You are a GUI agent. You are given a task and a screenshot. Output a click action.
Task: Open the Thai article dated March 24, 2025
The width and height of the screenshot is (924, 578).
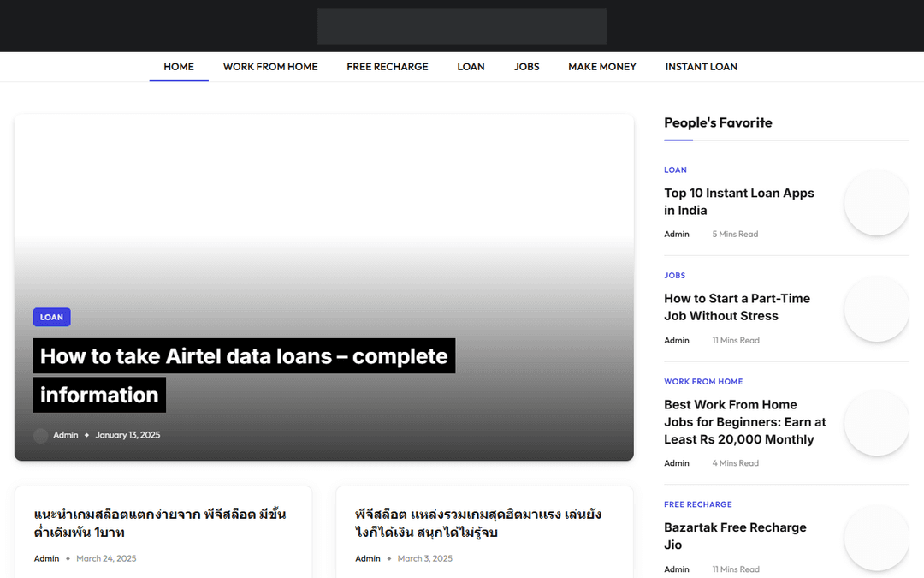click(160, 523)
